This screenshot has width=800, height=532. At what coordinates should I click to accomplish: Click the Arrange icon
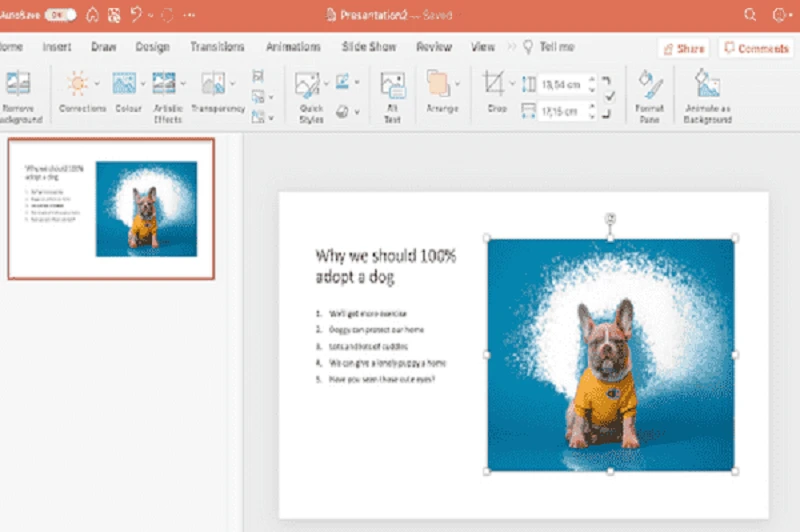[438, 84]
